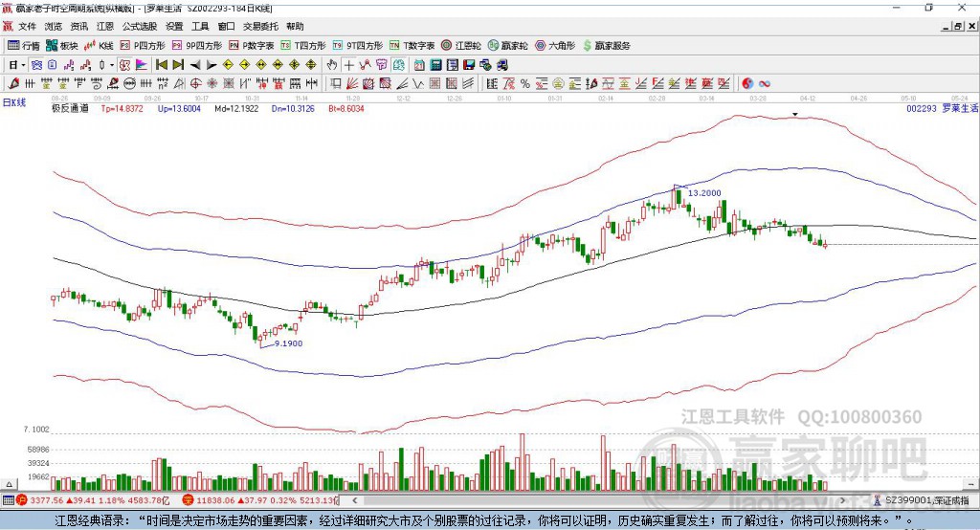Screen dimensions: 980x530
Task: Jump to first bar with skip-to-start icon
Action: pyautogui.click(x=161, y=64)
